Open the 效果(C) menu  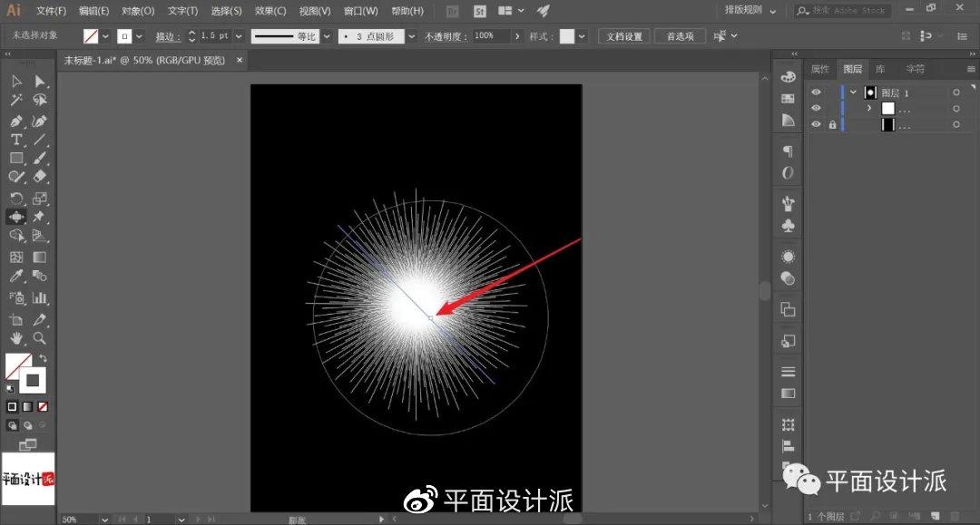click(x=270, y=11)
